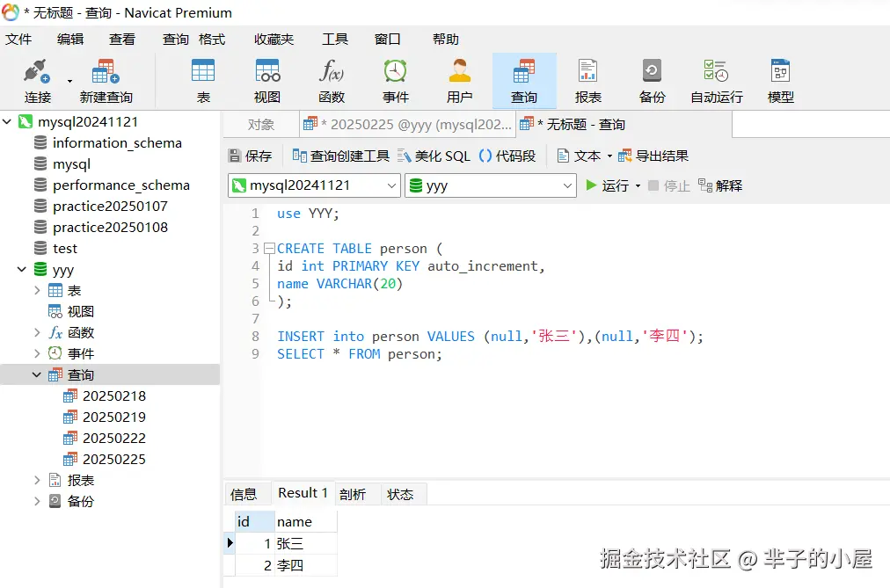Screen dimensions: 890x588
Task: Expand the 表 node under yyy
Action: [37, 290]
